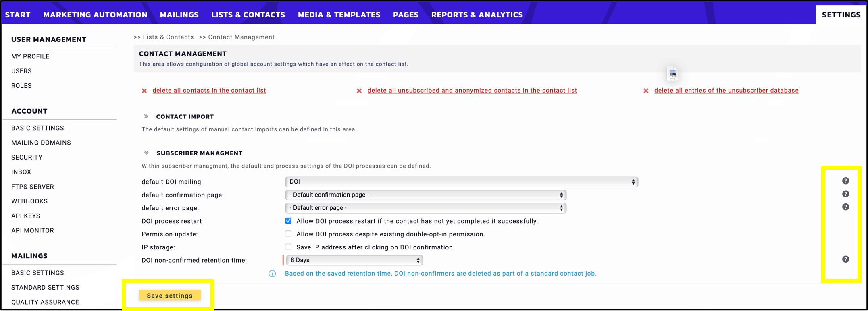Screen dimensions: 868x311
Task: Click delete all contacts in the contact list
Action: pos(209,91)
